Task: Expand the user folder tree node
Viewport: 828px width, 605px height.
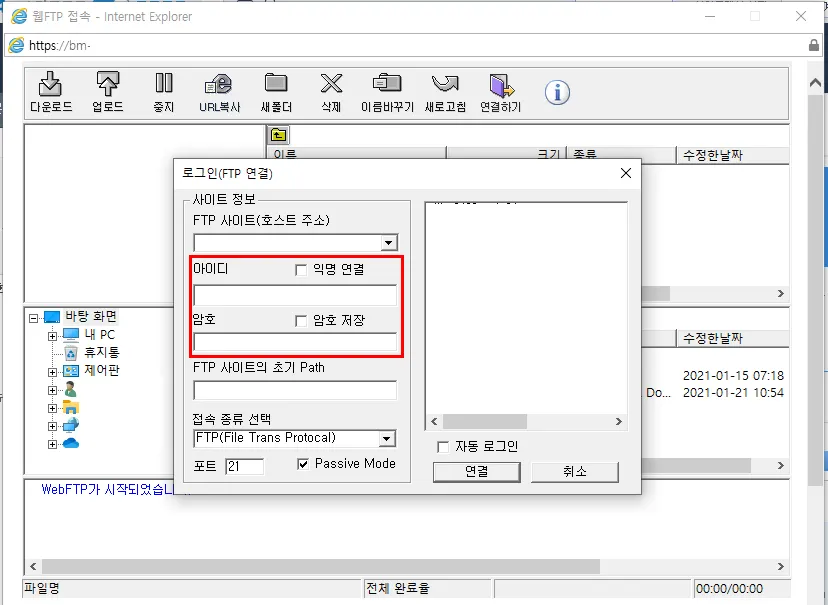Action: tap(52, 391)
